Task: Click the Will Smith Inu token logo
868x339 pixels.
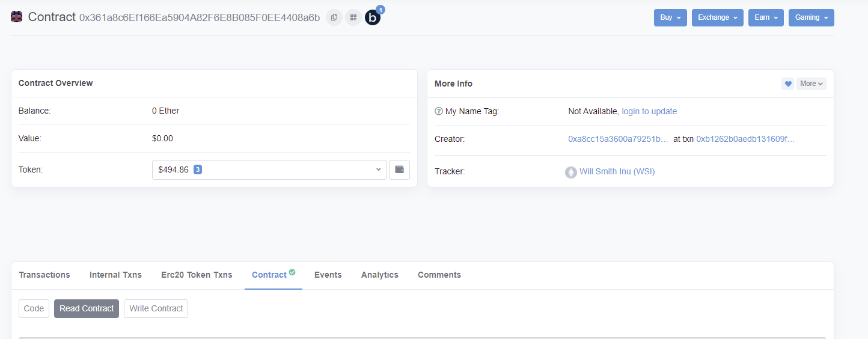Action: [571, 172]
